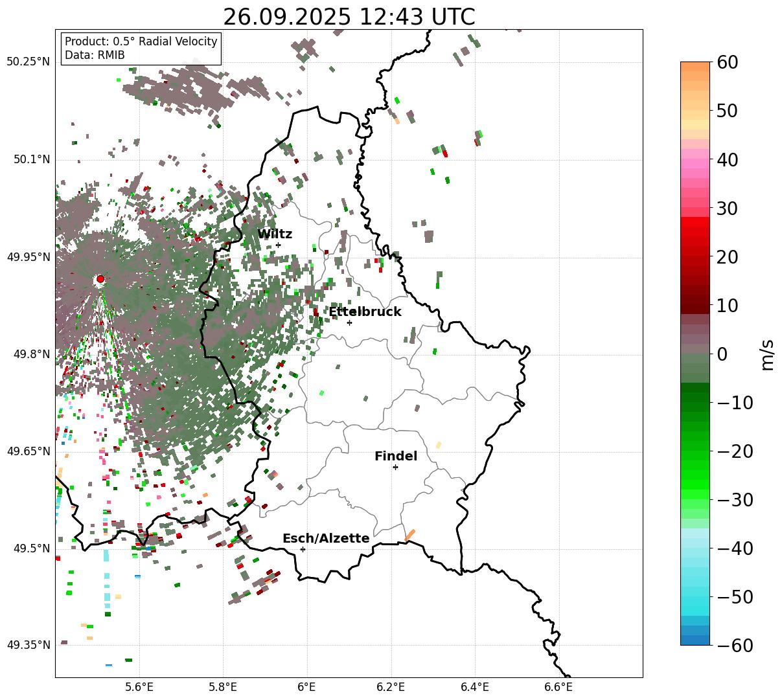Click the 50 value on colorbar

727,111
